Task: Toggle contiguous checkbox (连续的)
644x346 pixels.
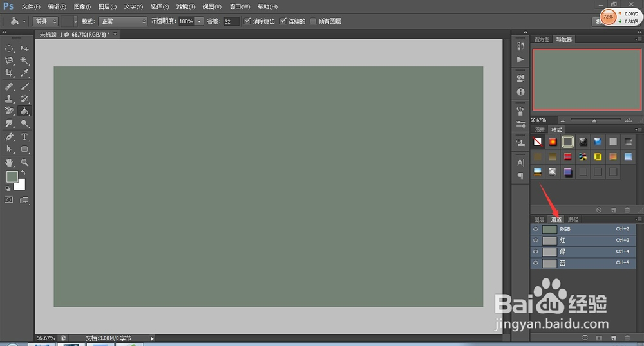Action: click(283, 21)
